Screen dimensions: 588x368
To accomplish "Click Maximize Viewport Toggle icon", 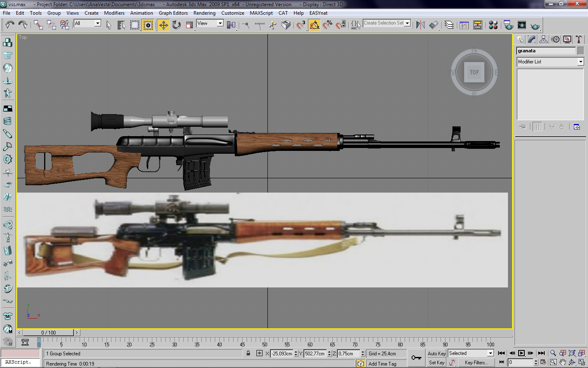I will 581,362.
